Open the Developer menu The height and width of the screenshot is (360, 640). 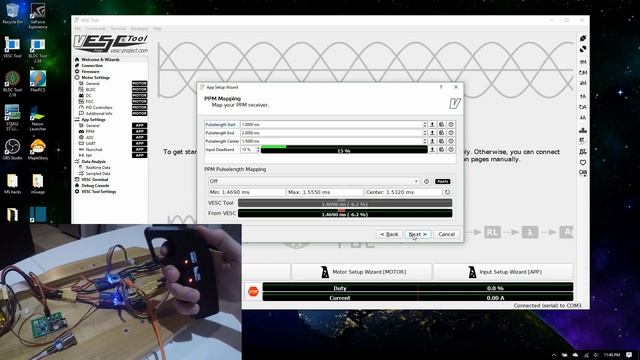pyautogui.click(x=139, y=29)
